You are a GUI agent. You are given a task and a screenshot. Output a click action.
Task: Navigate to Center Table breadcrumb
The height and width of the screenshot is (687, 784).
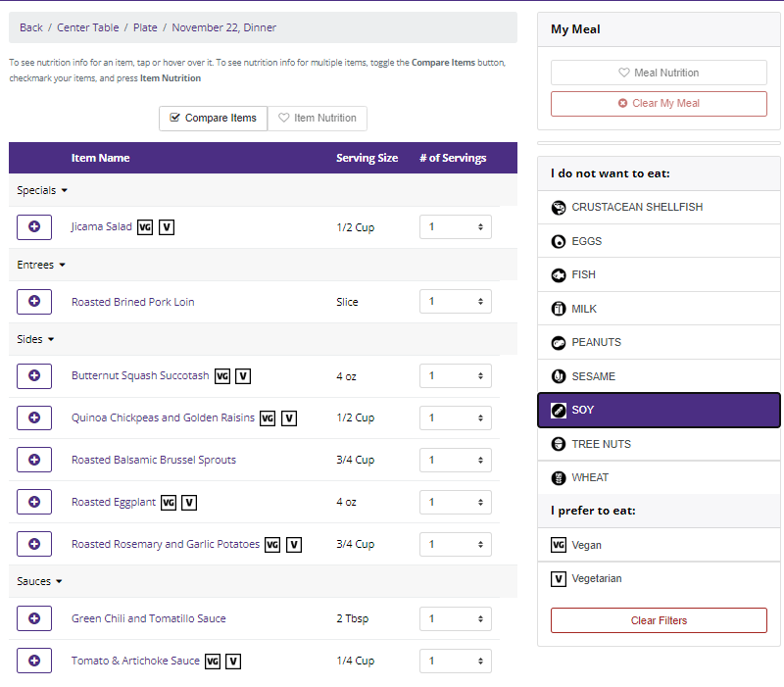tap(88, 27)
